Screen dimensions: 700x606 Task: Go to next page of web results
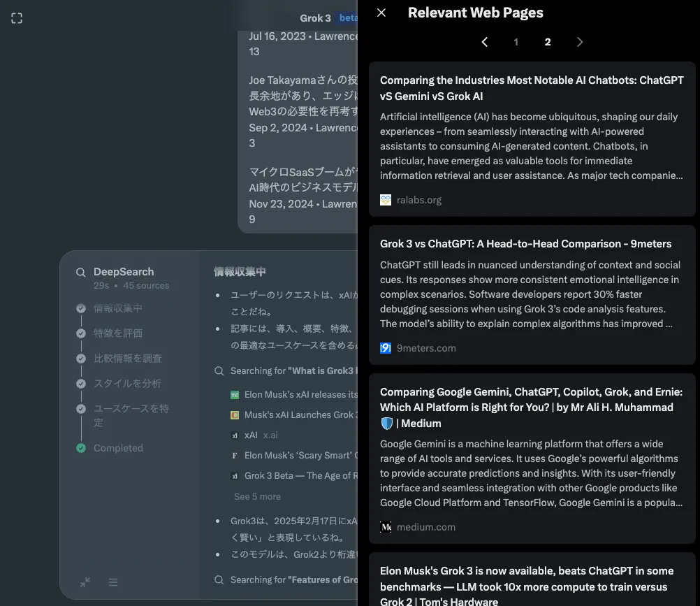[579, 42]
